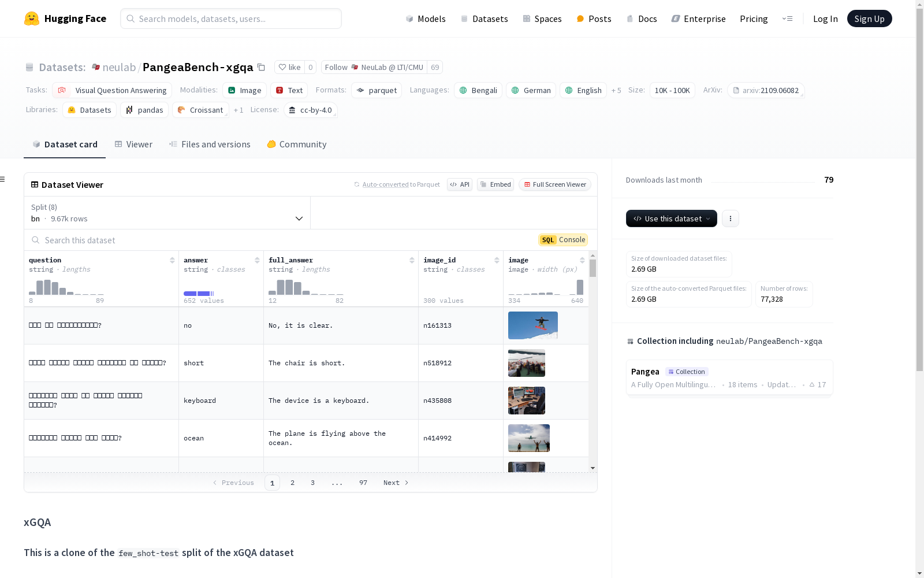The width and height of the screenshot is (924, 578).
Task: Follow NeuLab @ LTI/CMU
Action: click(x=374, y=67)
